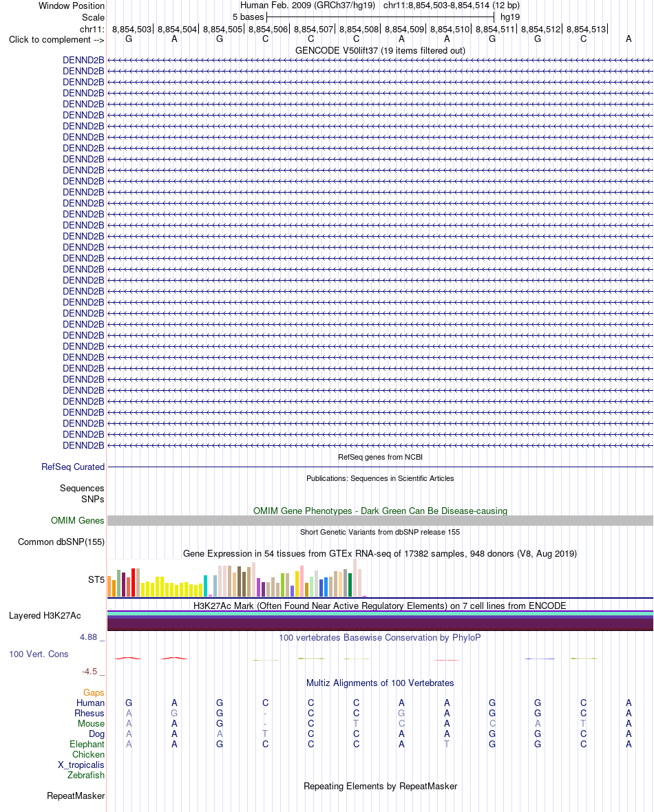Click 'Publications: Sequences in Scientific Articles' title

[381, 478]
